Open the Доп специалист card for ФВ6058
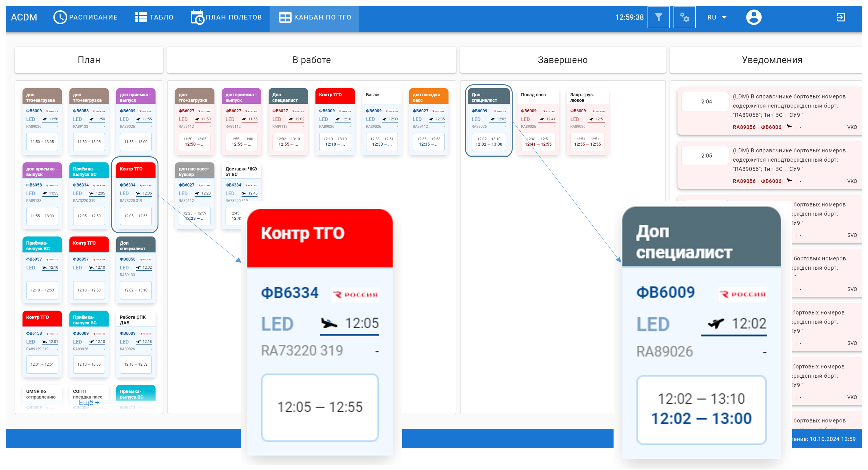The image size is (868, 470). (x=136, y=270)
